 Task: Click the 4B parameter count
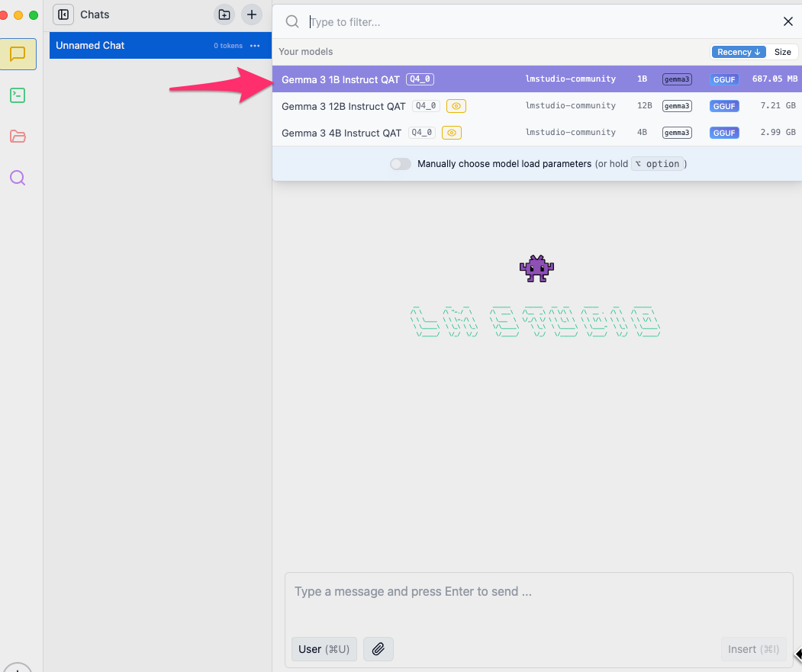click(x=642, y=132)
